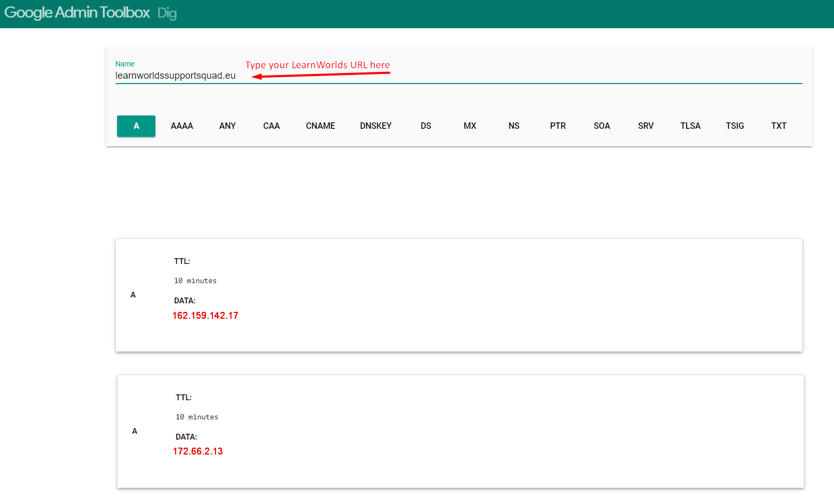
Task: Click the DATA: label above 172.66.2.13
Action: (x=186, y=437)
